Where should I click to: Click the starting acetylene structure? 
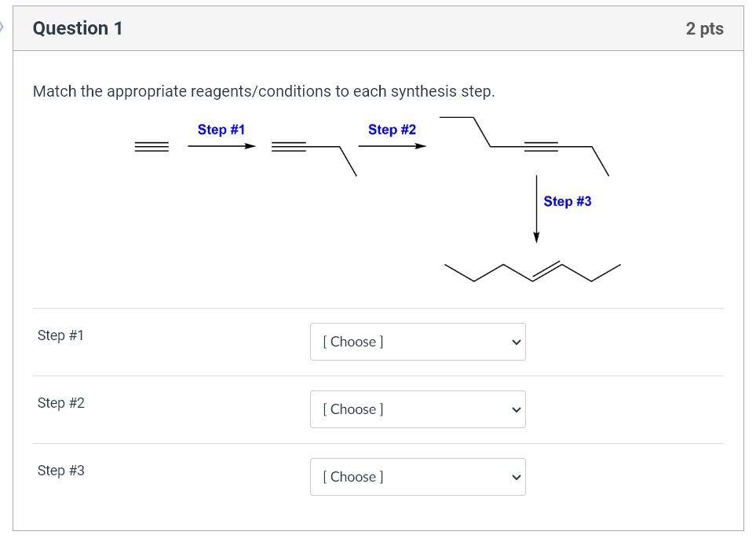(152, 145)
